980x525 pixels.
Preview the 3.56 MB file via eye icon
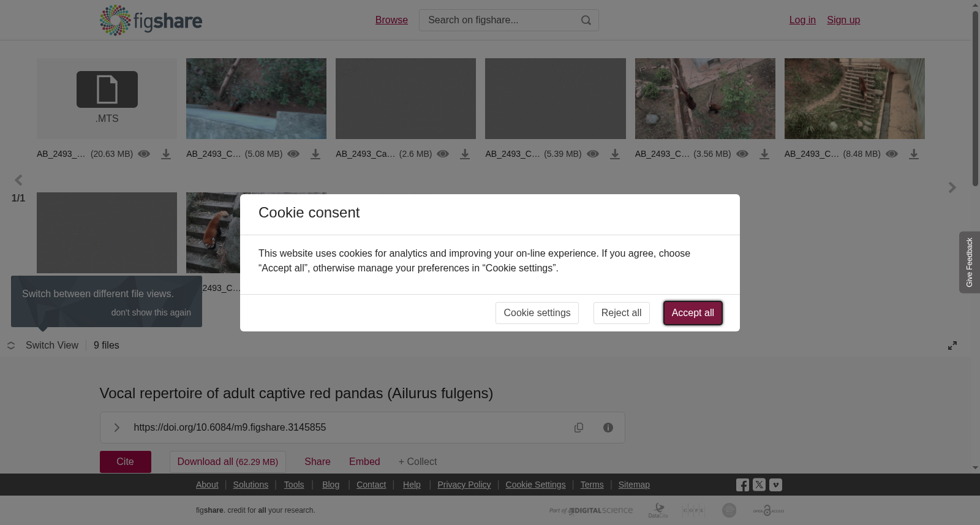(x=742, y=154)
